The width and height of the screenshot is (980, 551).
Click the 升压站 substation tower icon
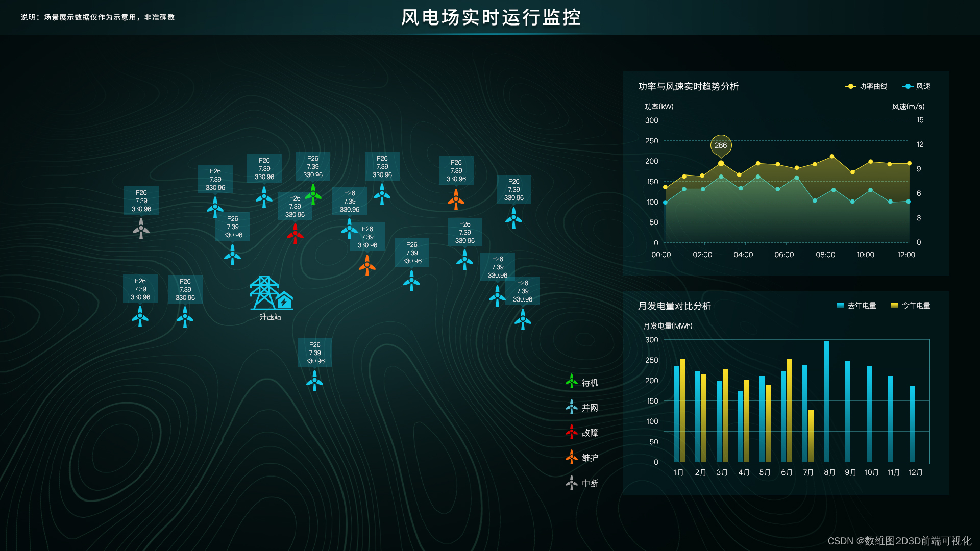tap(271, 293)
